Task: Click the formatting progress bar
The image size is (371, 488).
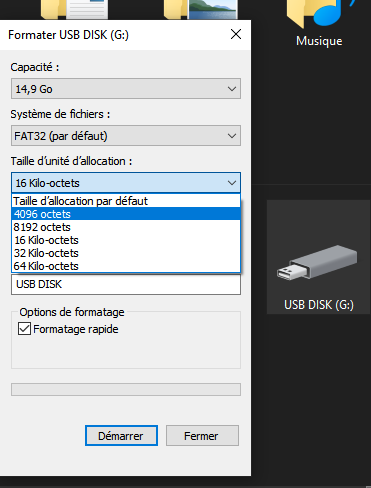Action: pyautogui.click(x=126, y=389)
